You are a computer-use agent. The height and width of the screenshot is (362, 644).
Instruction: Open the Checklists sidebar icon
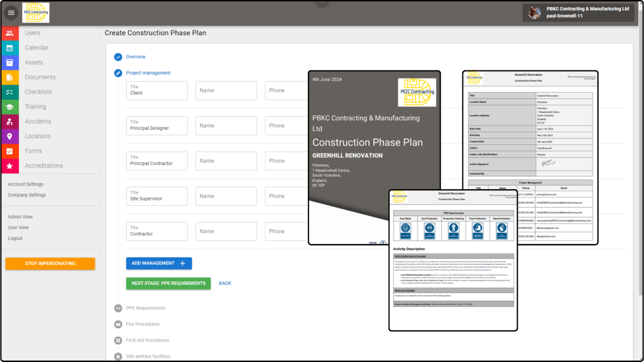click(x=10, y=92)
